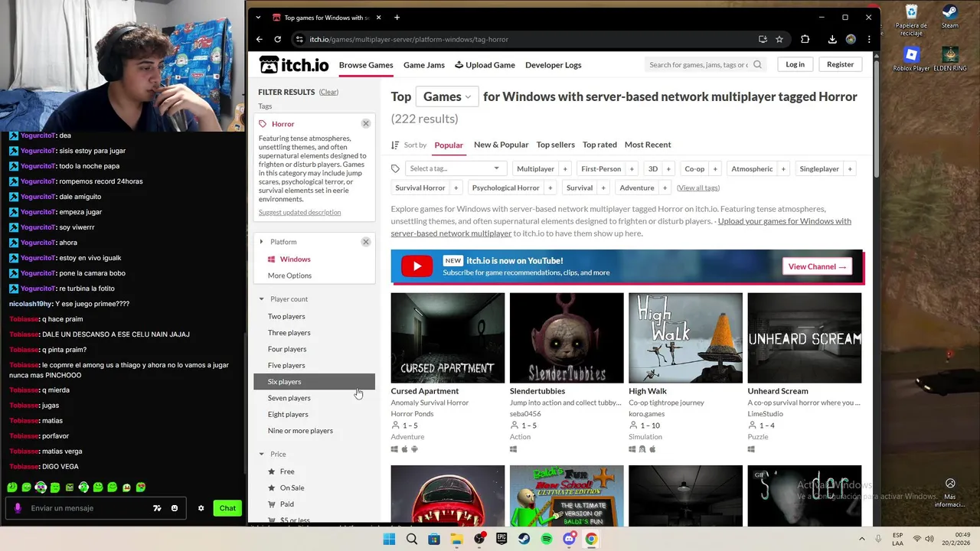This screenshot has width=980, height=551.
Task: Open the Chrome extensions puzzle icon
Action: click(x=805, y=39)
